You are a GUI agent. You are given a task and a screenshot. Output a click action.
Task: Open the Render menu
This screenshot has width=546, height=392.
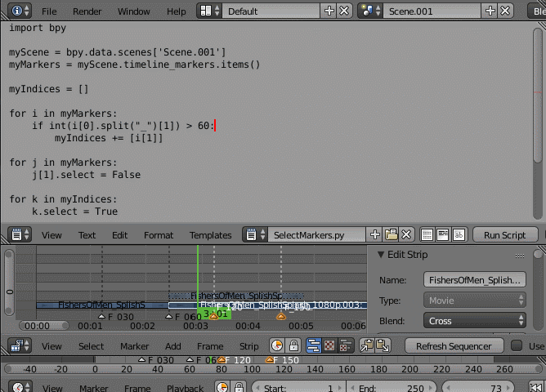point(87,11)
